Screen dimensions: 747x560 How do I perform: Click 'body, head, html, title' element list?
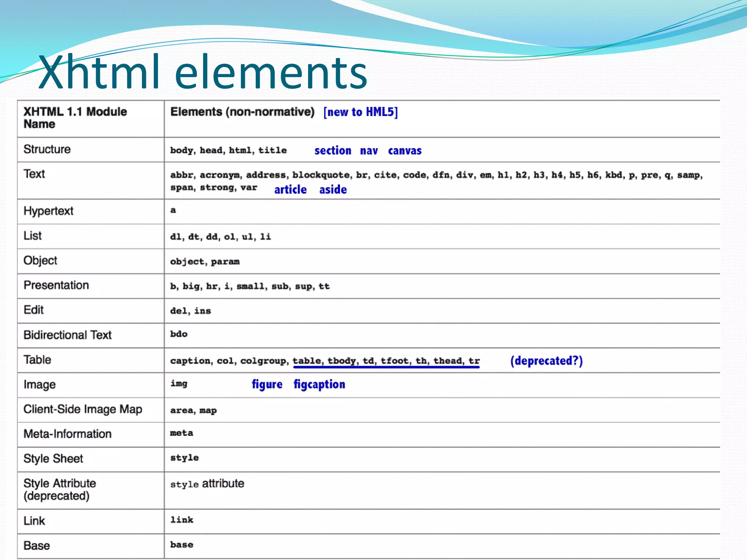[228, 150]
